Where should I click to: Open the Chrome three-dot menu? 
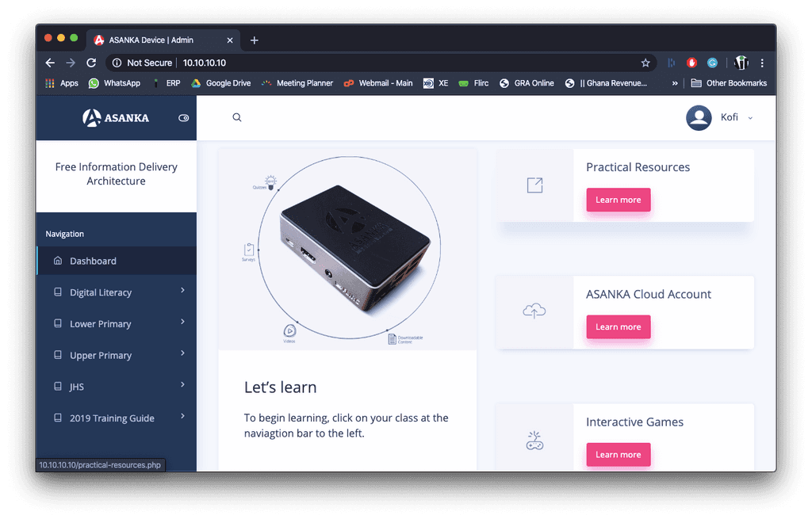click(x=762, y=63)
